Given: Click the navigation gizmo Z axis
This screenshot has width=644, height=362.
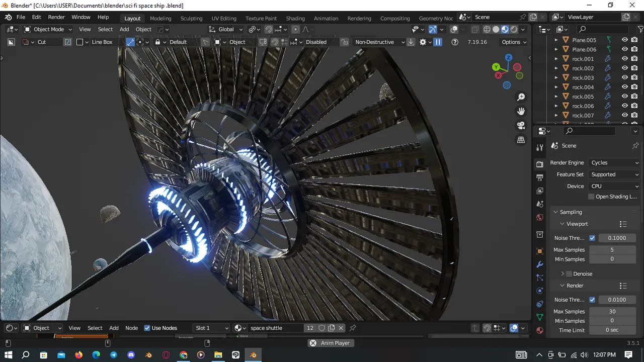Looking at the screenshot, I should [x=509, y=58].
